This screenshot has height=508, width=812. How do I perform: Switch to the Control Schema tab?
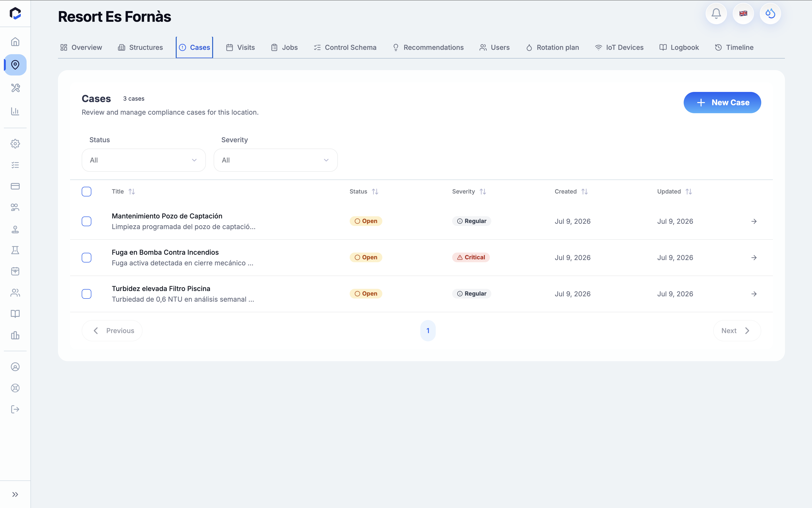tap(345, 47)
